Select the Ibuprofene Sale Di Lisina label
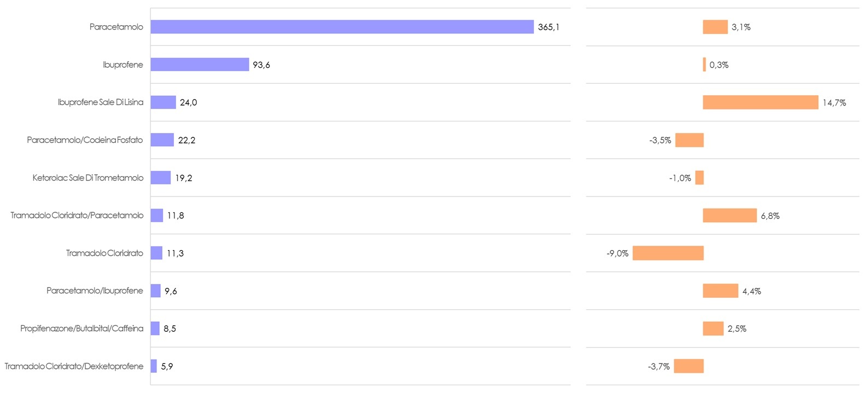This screenshot has width=868, height=393. [101, 102]
